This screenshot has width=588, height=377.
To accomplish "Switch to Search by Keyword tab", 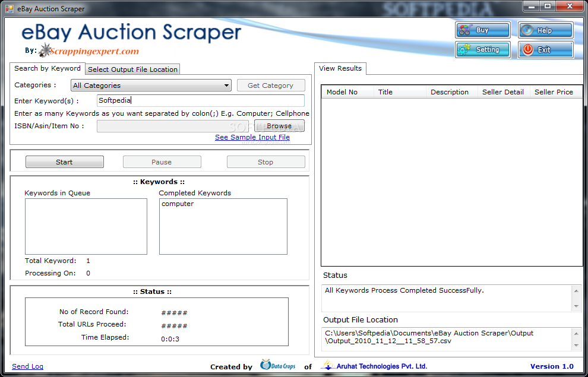I will [x=48, y=69].
